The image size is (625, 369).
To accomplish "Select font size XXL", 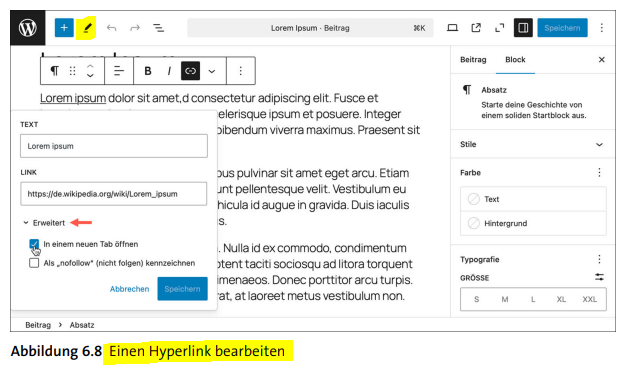I will click(x=590, y=299).
